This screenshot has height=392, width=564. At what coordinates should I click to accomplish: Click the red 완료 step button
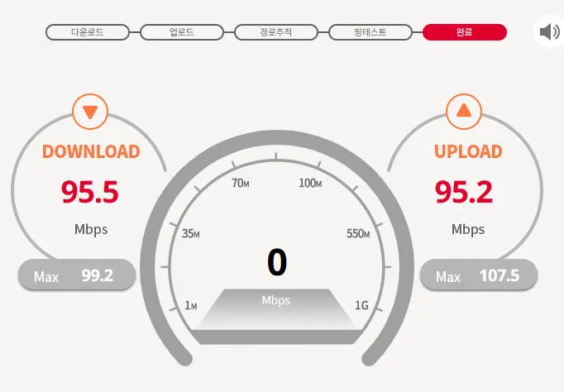click(465, 32)
